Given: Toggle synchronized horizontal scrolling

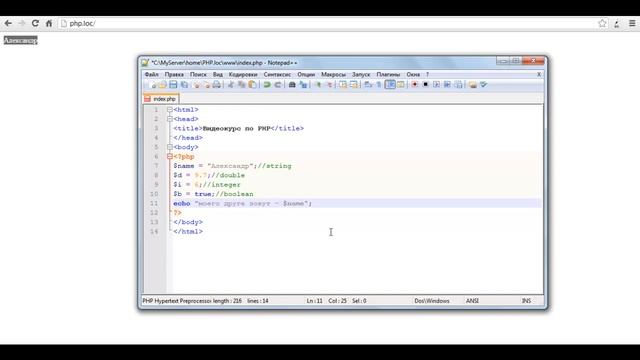Looking at the screenshot, I should pyautogui.click(x=354, y=84).
